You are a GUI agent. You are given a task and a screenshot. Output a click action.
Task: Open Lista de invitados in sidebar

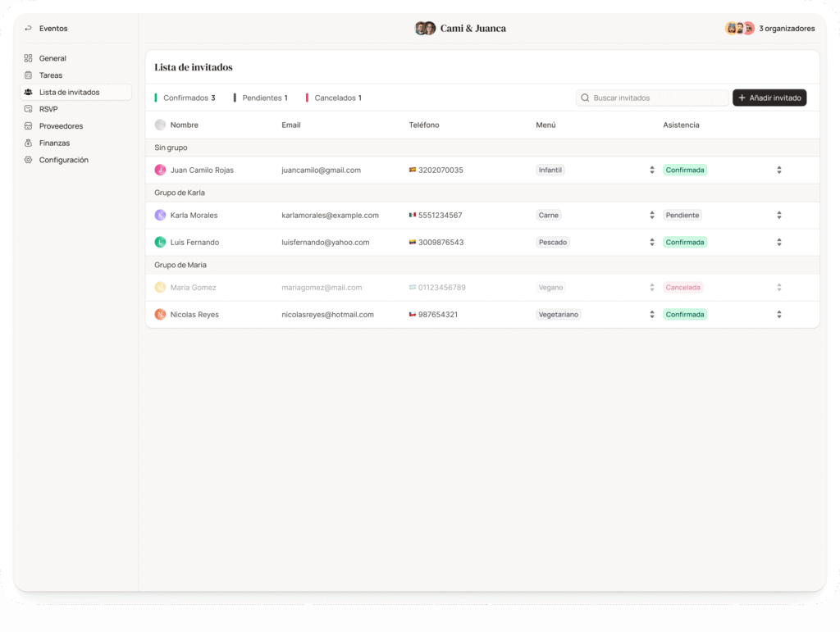tap(69, 93)
